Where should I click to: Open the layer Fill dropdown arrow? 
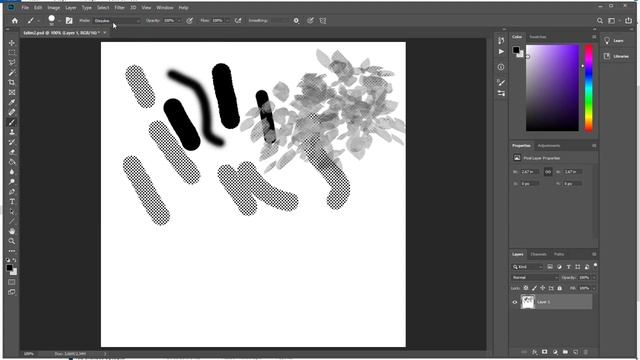click(594, 288)
